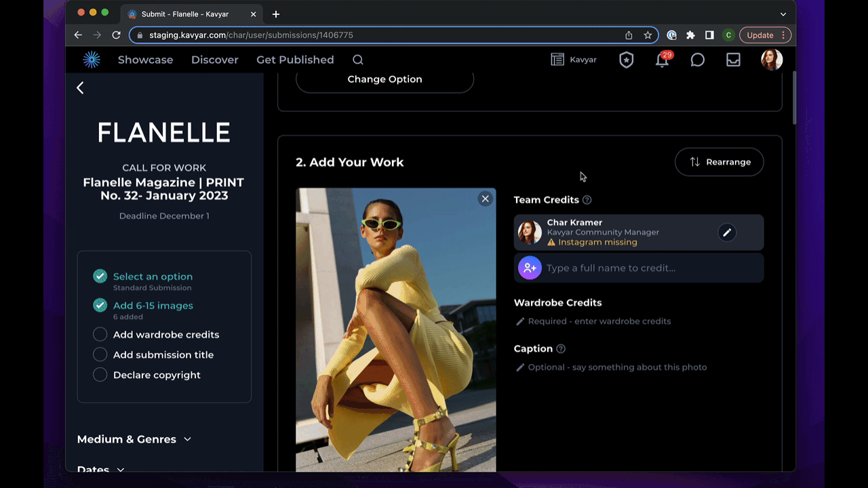
Task: Open the Discover menu
Action: [215, 60]
